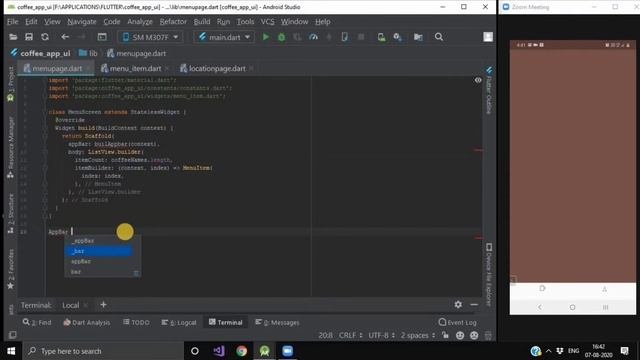640x360 pixels.
Task: Open the Favorites side tab
Action: 11,269
